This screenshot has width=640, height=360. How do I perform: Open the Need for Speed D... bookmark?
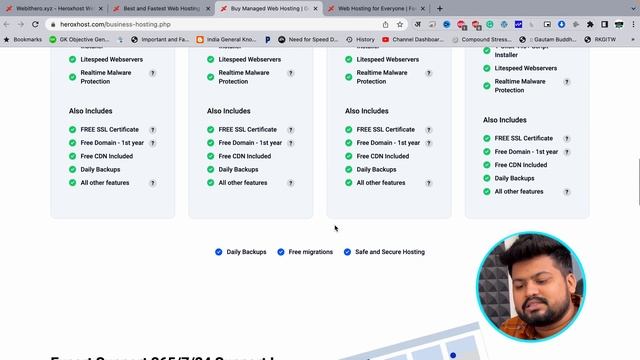pos(308,40)
